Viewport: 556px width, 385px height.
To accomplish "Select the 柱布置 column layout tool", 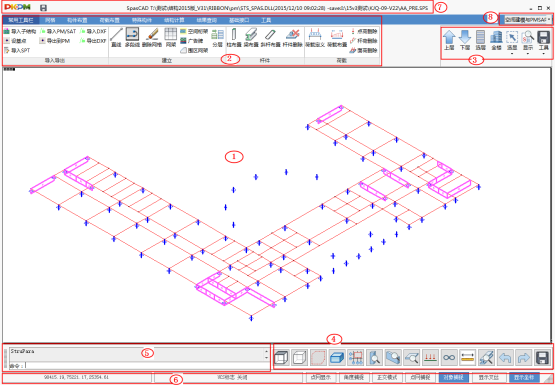I will [234, 38].
